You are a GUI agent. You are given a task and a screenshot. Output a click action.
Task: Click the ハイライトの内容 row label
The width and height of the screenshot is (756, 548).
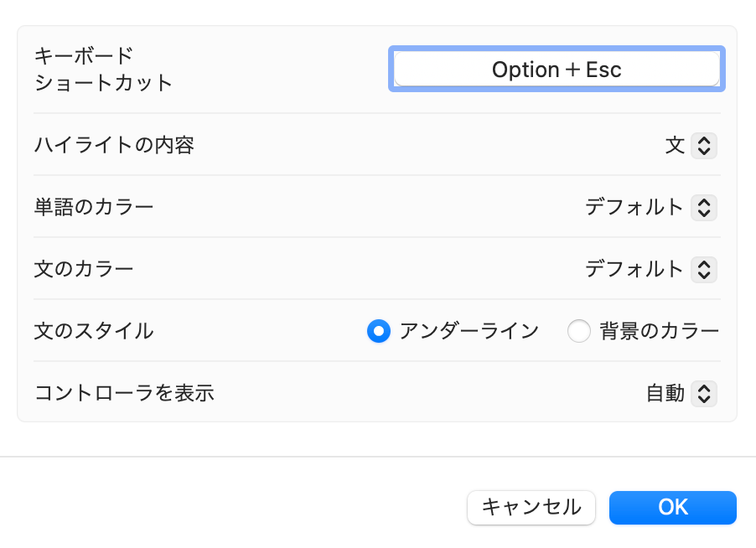(x=114, y=145)
